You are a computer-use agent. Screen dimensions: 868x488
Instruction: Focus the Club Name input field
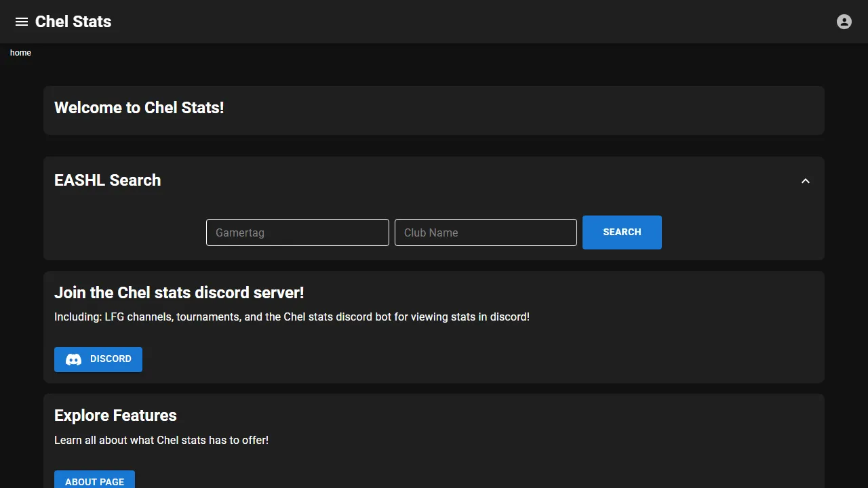[486, 232]
